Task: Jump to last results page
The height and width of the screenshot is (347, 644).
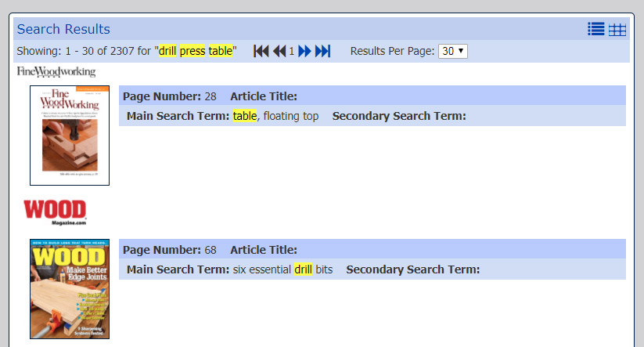Action: (323, 51)
